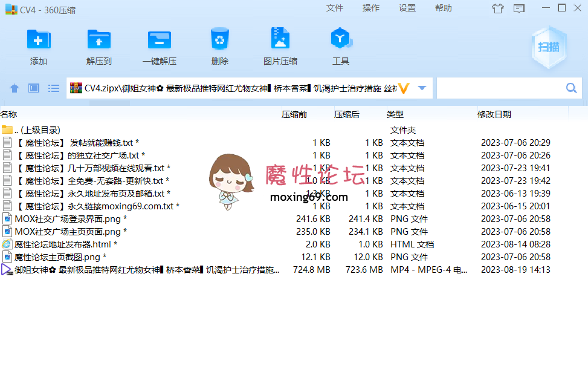Open the 工具 (Tools) icon
Screen dimensions: 588x366
340,38
